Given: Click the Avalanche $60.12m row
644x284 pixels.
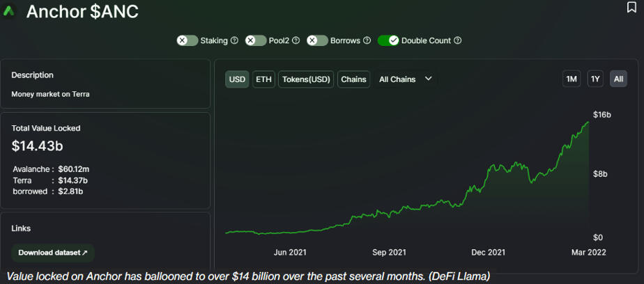Looking at the screenshot, I should (x=52, y=168).
